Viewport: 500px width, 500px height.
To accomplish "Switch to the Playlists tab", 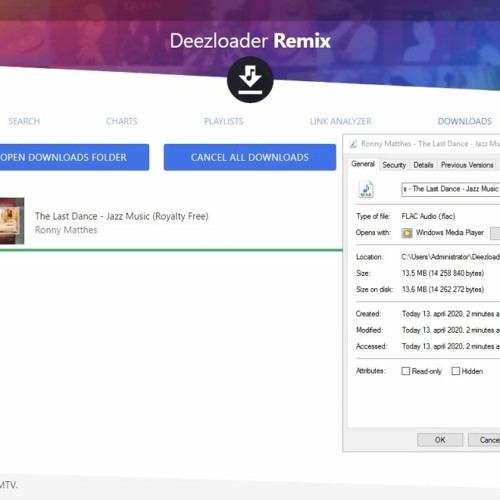I will pos(223,121).
